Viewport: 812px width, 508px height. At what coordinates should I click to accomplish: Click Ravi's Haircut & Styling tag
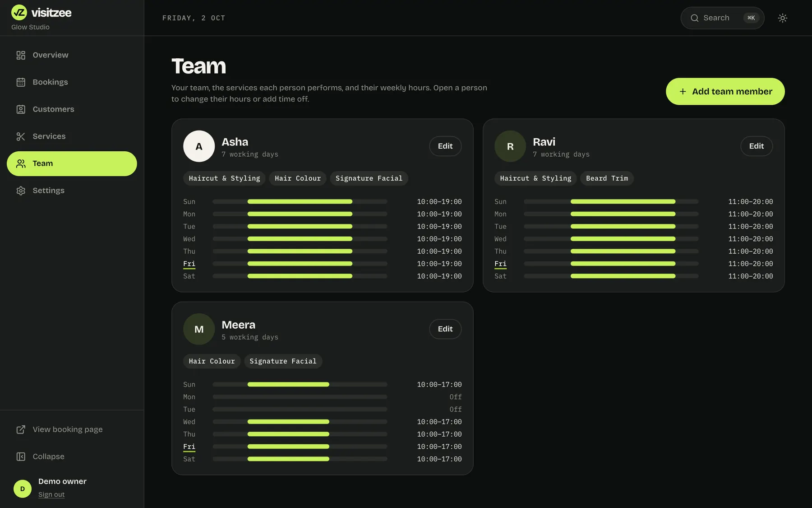pos(535,178)
